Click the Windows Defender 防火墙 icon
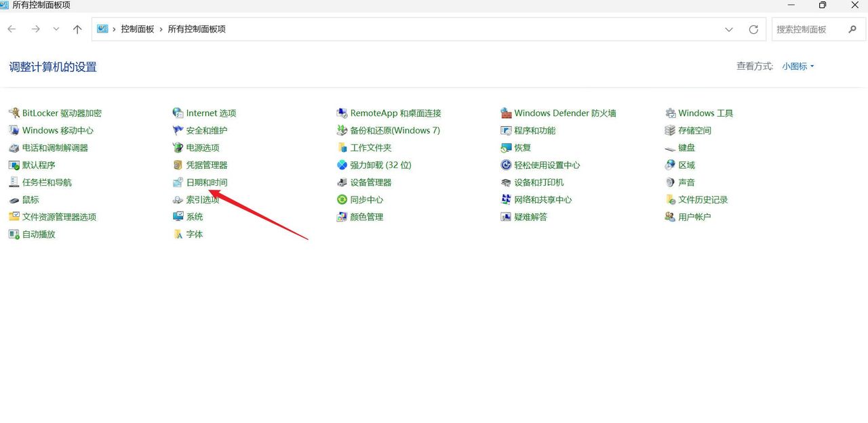This screenshot has height=423, width=868. coord(506,113)
